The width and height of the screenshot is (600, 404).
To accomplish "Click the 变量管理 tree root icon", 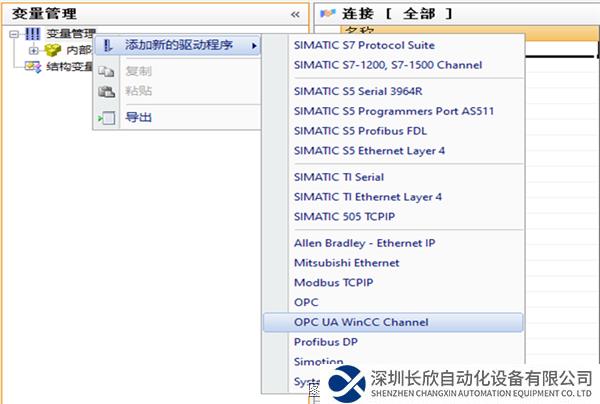I will (x=33, y=35).
